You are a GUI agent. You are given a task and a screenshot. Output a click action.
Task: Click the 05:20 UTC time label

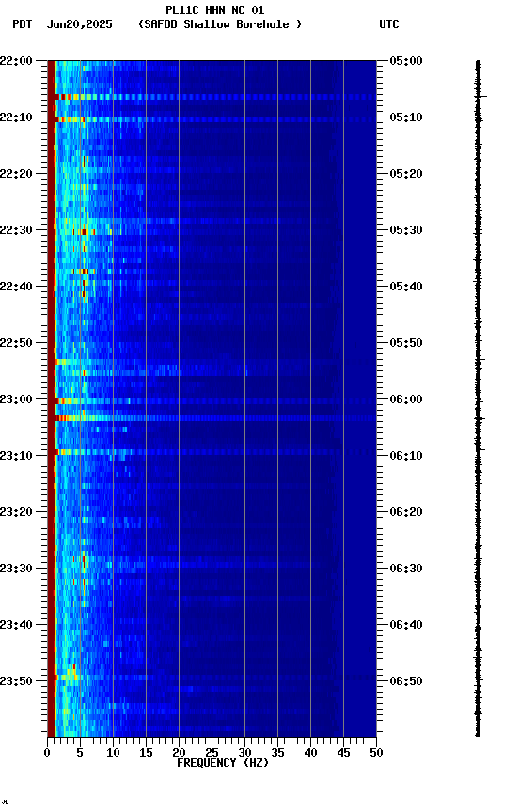pyautogui.click(x=406, y=174)
